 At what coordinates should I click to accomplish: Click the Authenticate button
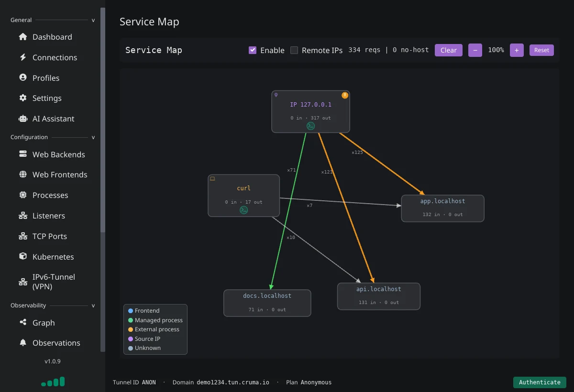pyautogui.click(x=540, y=382)
